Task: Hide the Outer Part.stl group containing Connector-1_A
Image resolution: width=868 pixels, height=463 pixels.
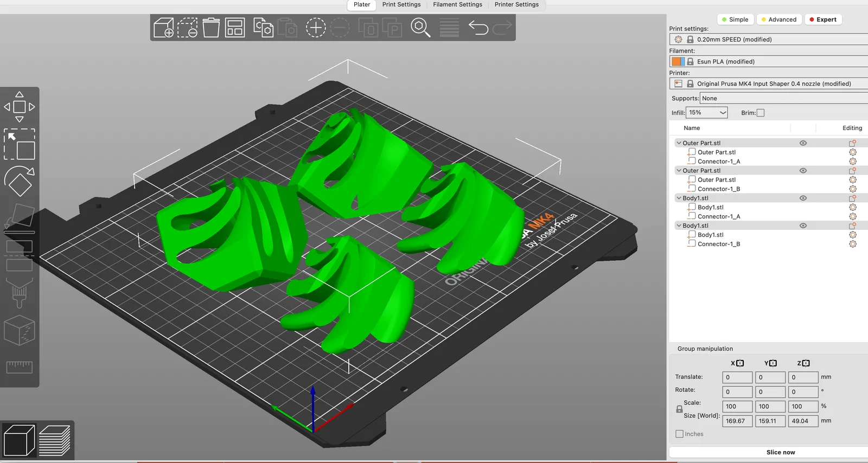Action: [803, 143]
